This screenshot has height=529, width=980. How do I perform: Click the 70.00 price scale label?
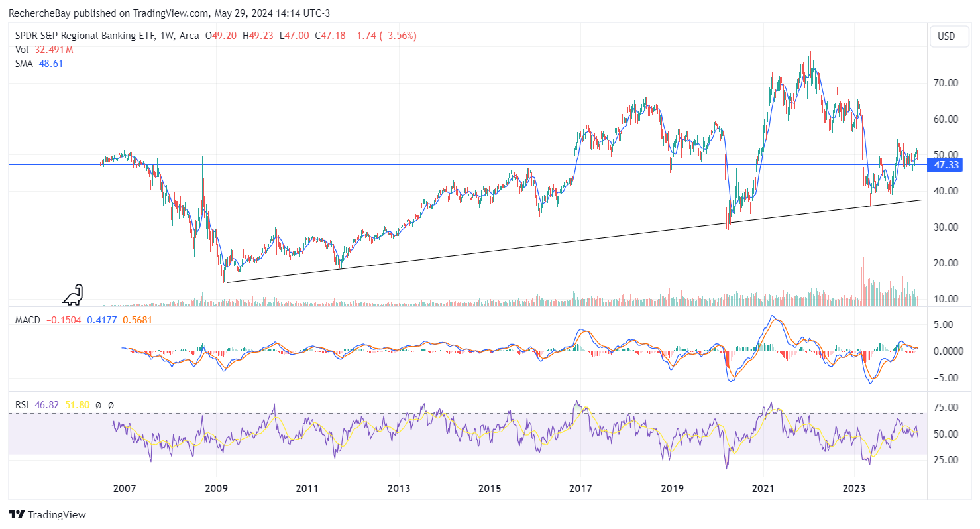(946, 83)
